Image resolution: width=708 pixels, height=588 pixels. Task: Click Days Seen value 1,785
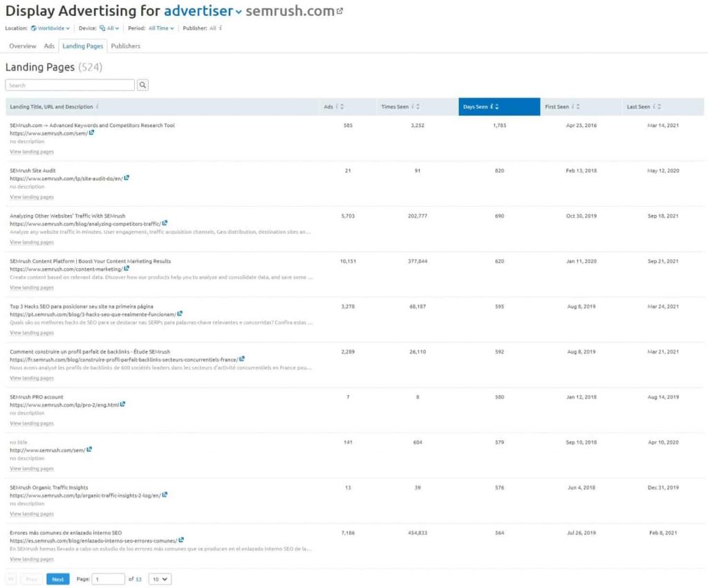(x=499, y=126)
